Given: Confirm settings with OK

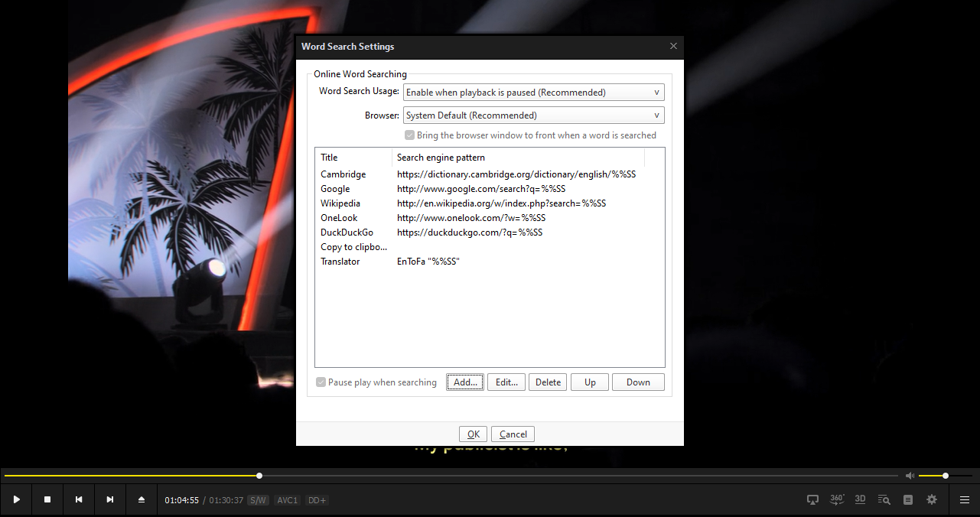Looking at the screenshot, I should point(474,434).
